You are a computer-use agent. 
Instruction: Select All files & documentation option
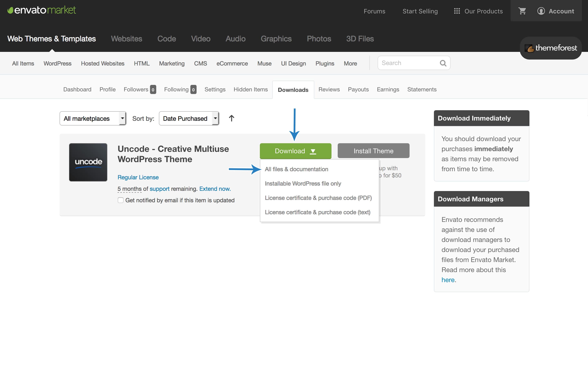click(296, 169)
